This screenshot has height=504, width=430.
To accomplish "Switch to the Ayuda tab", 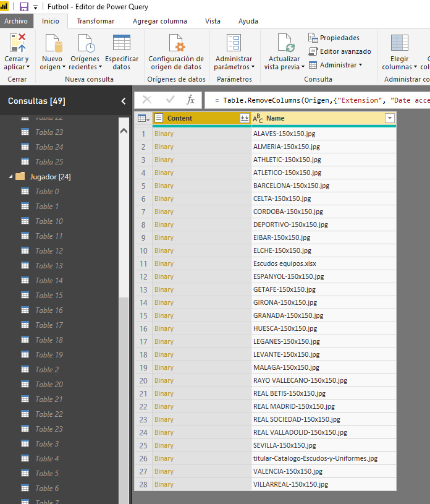I will click(x=248, y=21).
